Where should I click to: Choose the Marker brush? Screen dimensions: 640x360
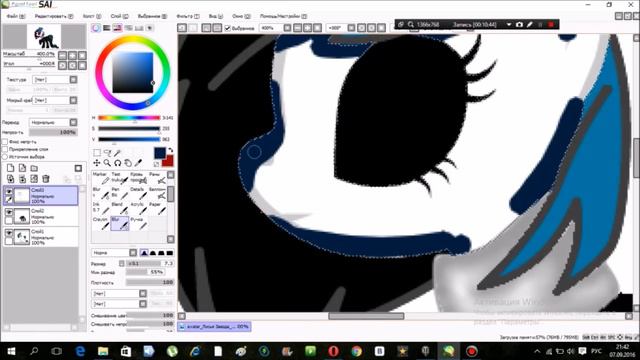pyautogui.click(x=100, y=178)
